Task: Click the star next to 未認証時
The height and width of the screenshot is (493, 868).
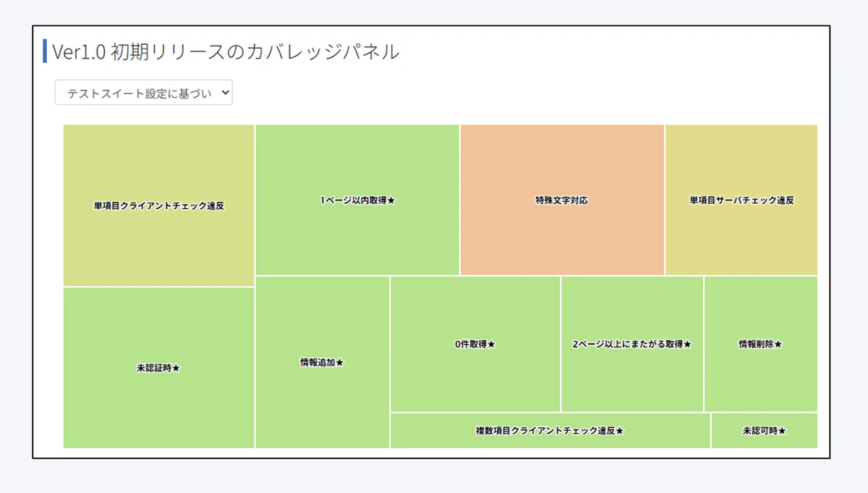Action: tap(176, 368)
